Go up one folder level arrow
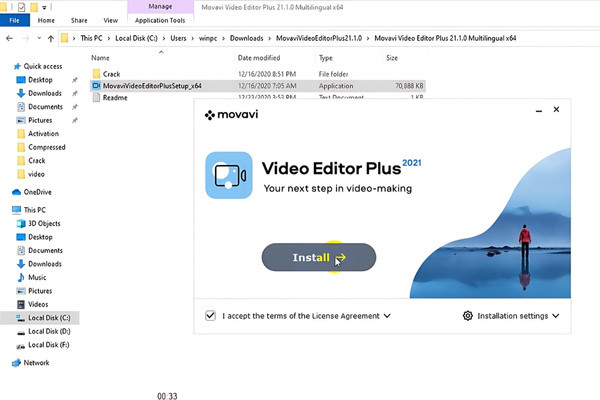 coord(51,38)
